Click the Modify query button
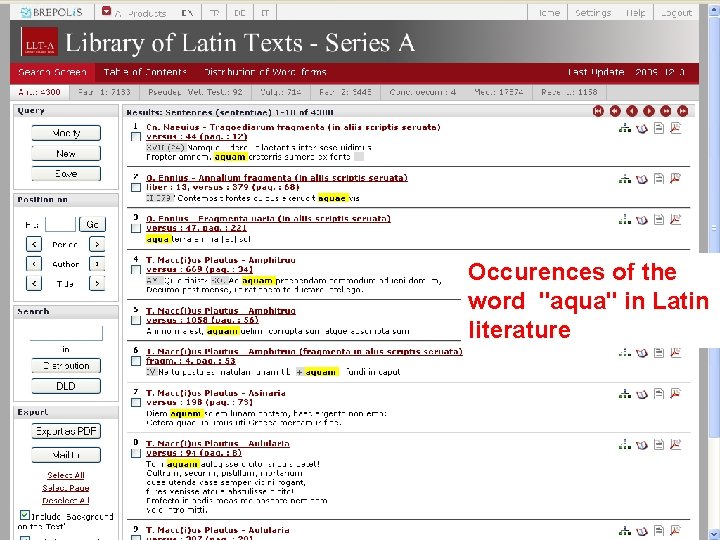 point(66,133)
